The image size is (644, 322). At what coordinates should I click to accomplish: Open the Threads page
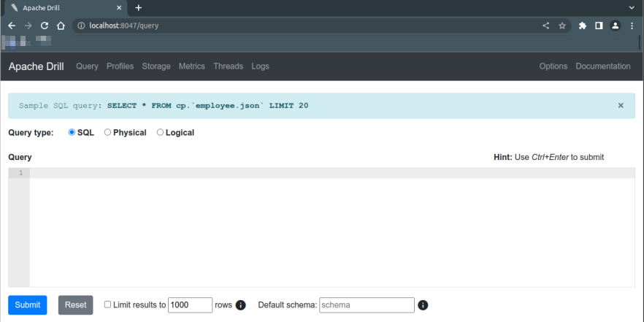pyautogui.click(x=228, y=66)
